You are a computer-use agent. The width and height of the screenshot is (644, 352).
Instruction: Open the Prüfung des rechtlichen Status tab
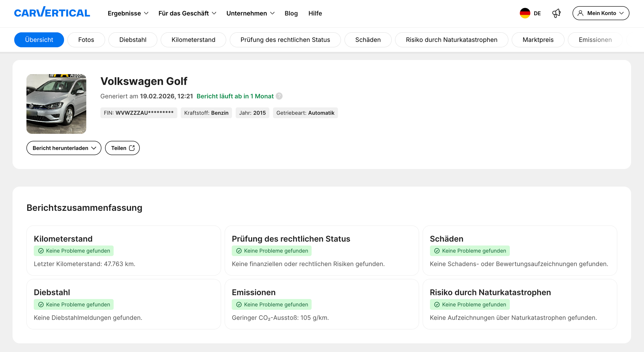click(x=285, y=40)
